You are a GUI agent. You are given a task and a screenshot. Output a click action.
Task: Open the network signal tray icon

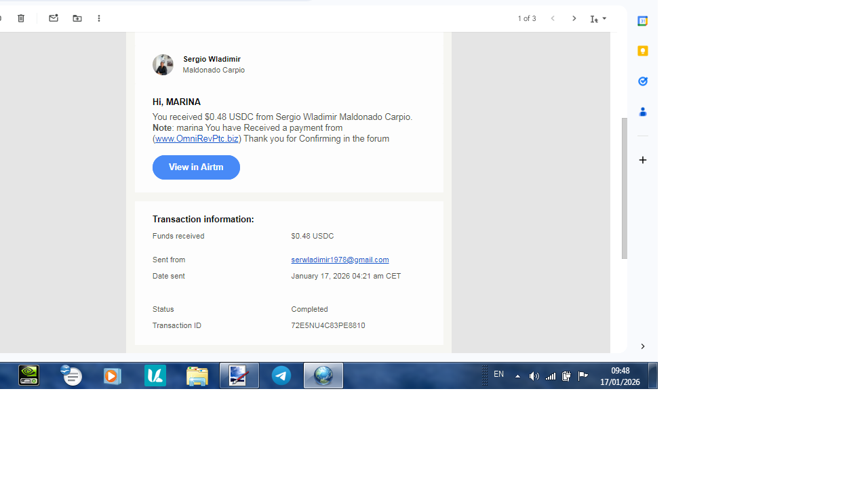click(x=551, y=376)
